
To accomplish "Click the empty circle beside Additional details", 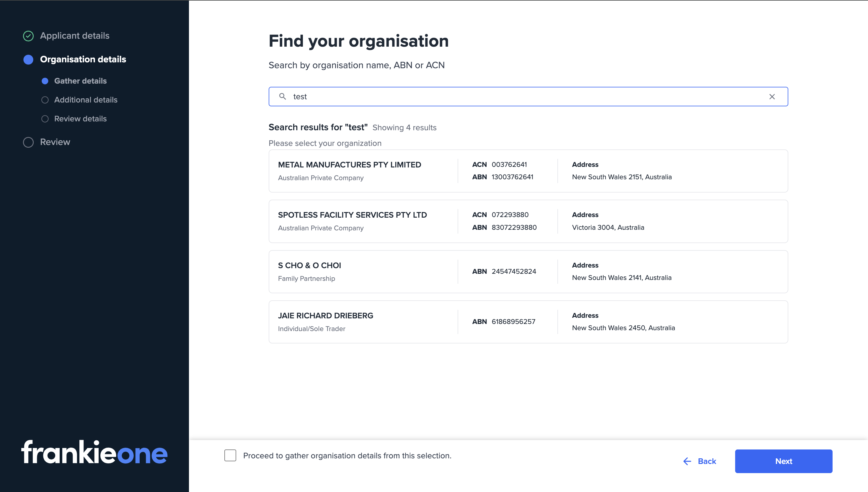I will (x=45, y=100).
